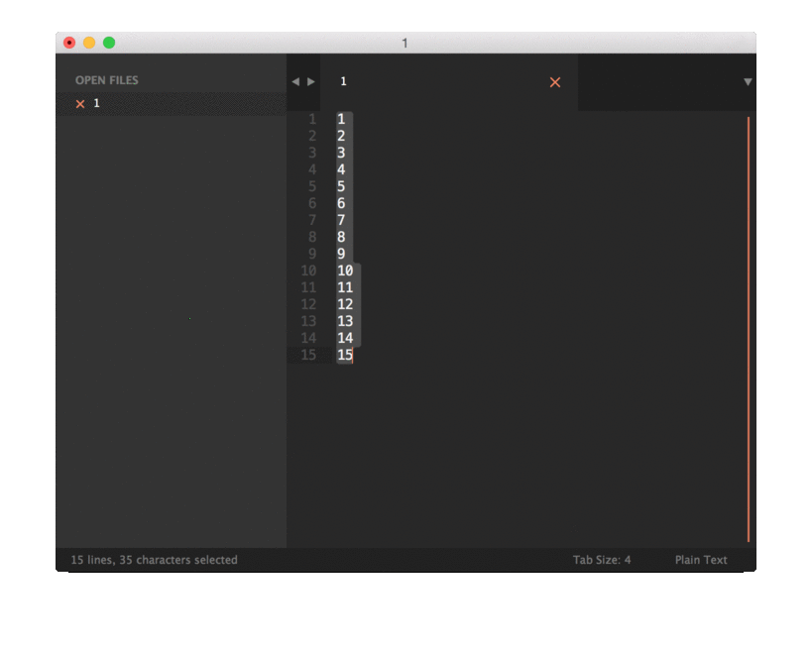The image size is (812, 651).
Task: Select file 1 in Open Files list
Action: [97, 103]
